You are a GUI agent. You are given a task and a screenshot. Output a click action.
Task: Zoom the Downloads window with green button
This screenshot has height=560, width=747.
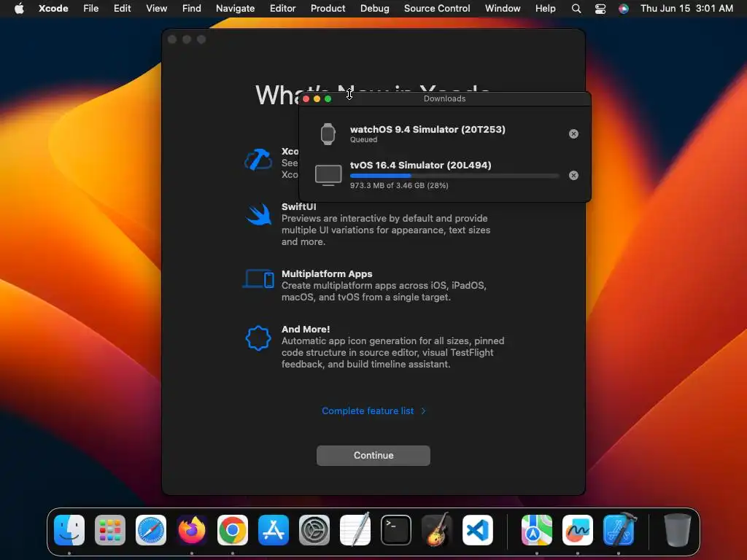coord(328,99)
